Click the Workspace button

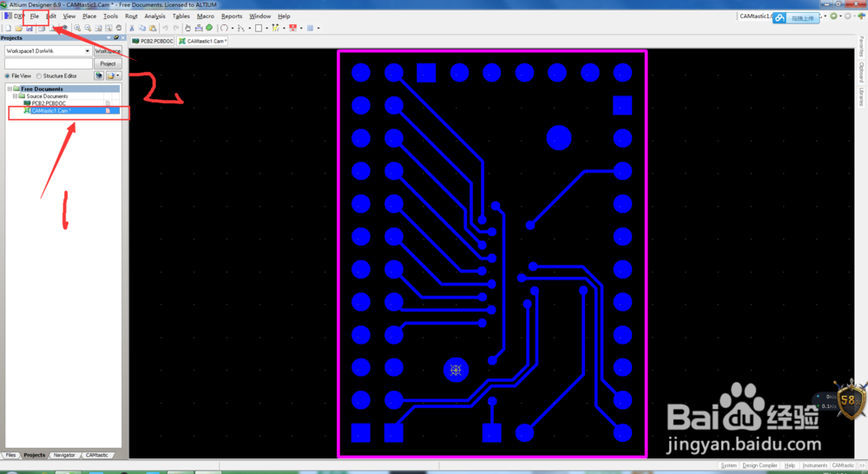click(108, 51)
